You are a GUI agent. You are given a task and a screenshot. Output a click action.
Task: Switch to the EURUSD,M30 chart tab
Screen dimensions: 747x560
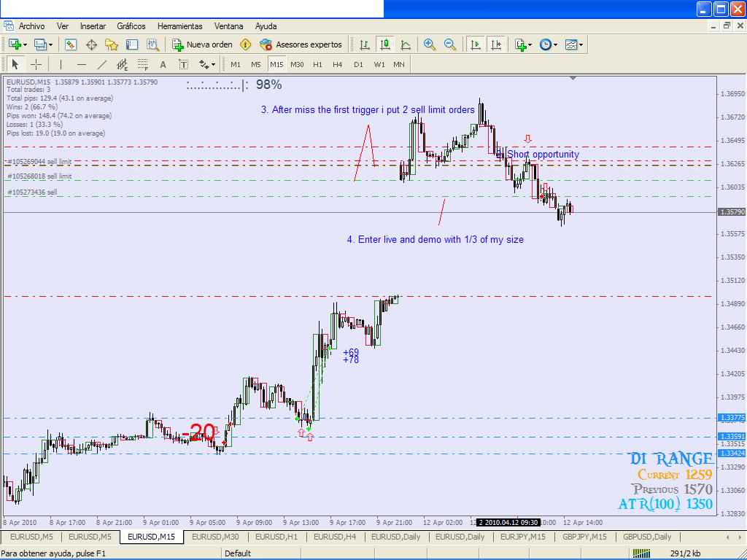click(x=215, y=537)
